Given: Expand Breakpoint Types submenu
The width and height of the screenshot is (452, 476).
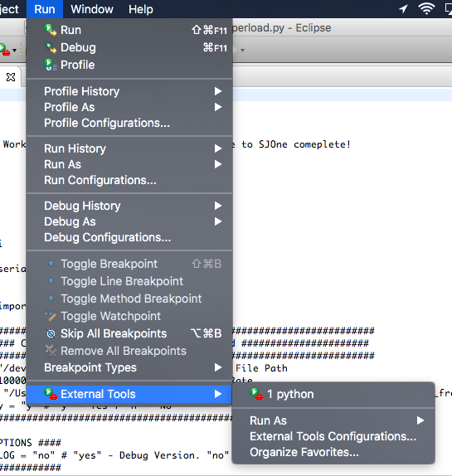Looking at the screenshot, I should pos(129,367).
